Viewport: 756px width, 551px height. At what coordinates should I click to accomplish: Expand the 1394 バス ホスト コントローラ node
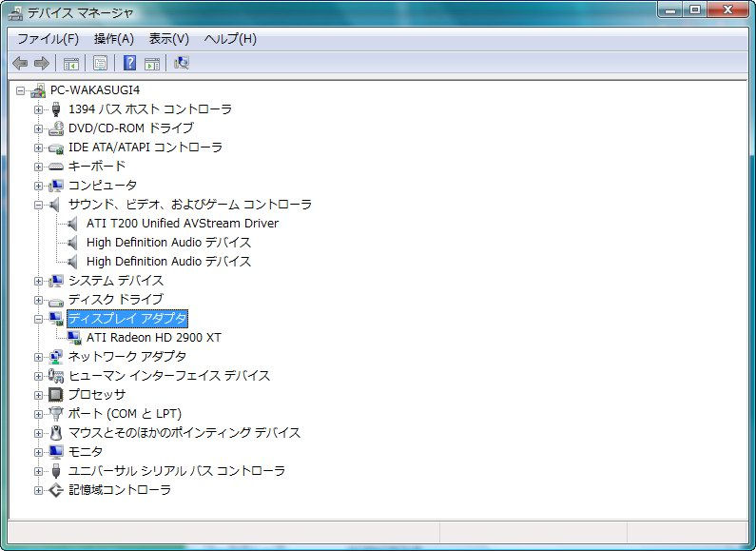point(39,109)
